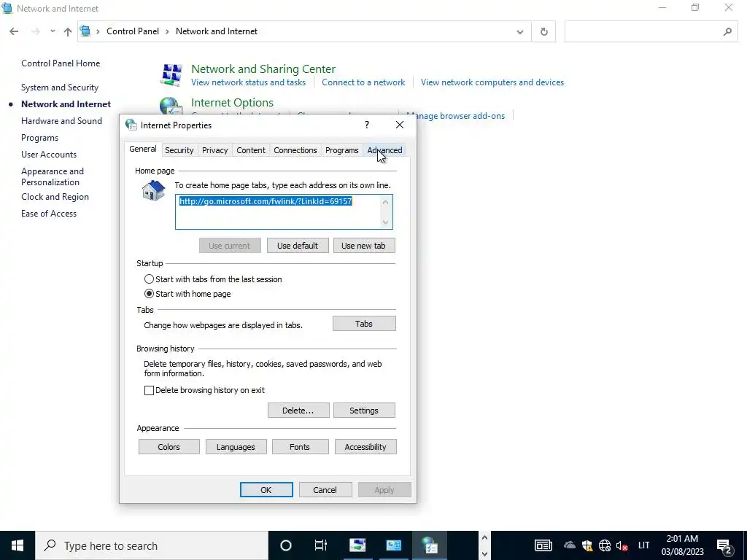This screenshot has width=747, height=560.
Task: Go to Control Panel Home
Action: pyautogui.click(x=61, y=63)
